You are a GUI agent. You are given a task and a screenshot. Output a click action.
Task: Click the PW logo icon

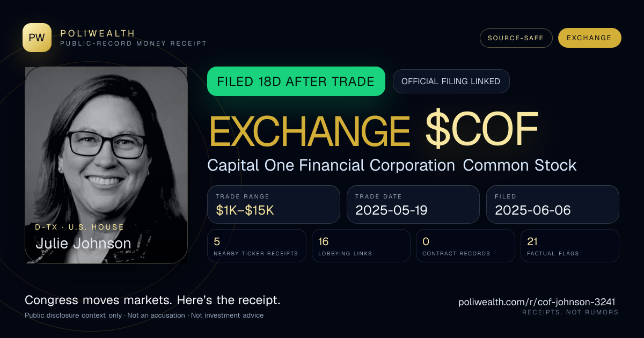tap(37, 38)
